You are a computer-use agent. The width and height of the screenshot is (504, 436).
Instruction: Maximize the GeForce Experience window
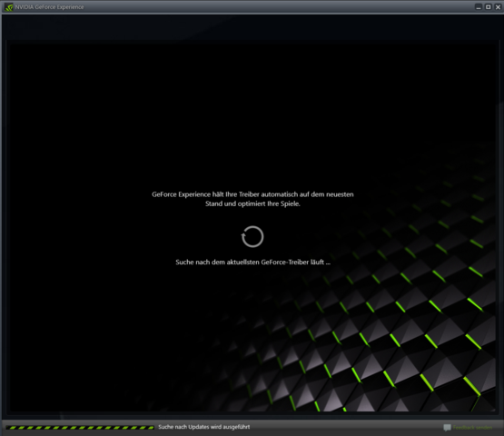pos(488,7)
